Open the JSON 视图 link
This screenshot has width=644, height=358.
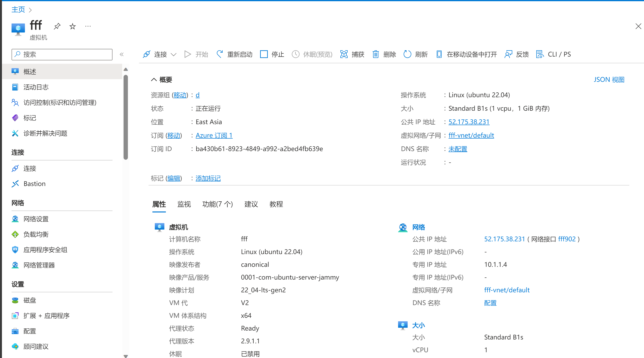pyautogui.click(x=609, y=80)
